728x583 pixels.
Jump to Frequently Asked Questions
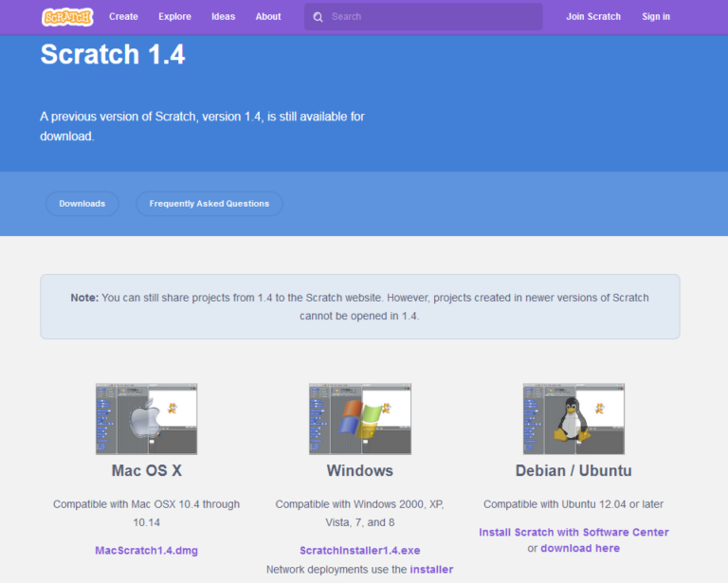[x=209, y=204]
